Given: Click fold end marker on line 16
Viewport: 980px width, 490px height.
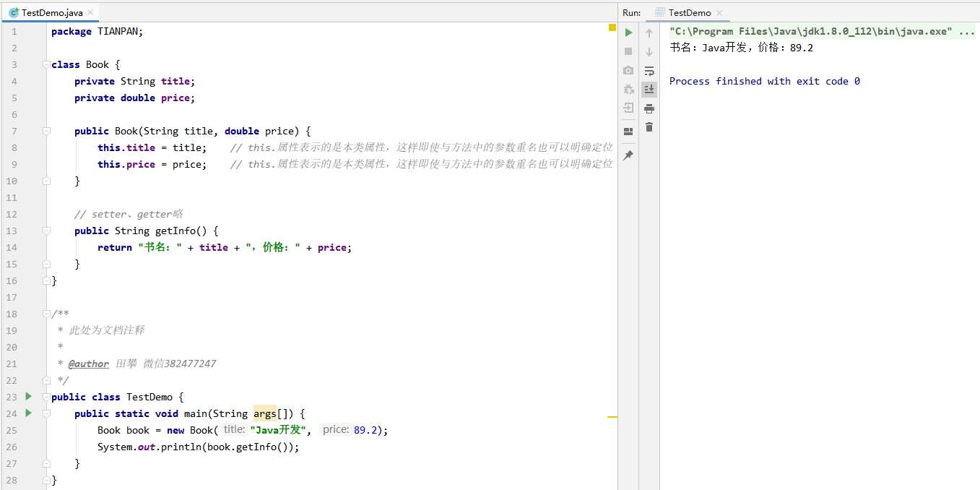Looking at the screenshot, I should point(46,280).
